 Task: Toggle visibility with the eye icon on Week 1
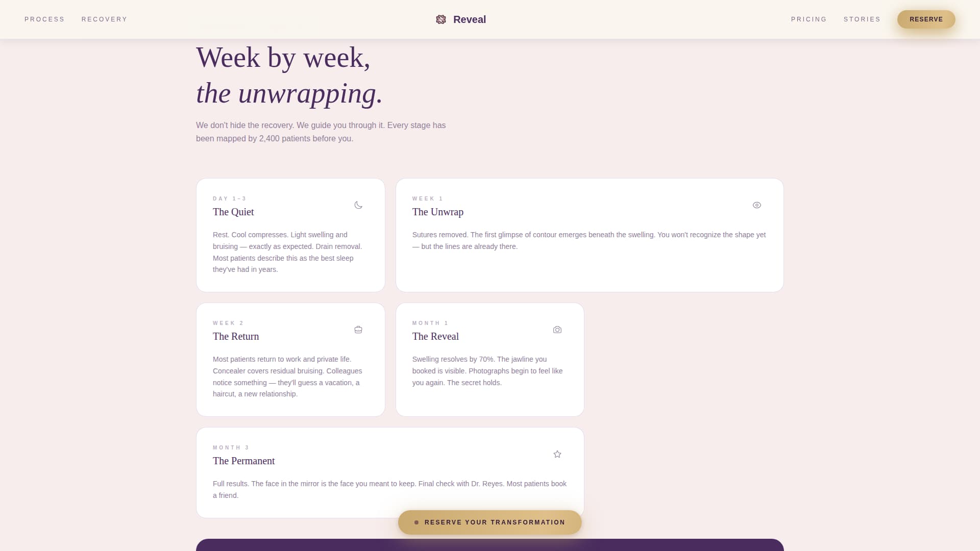756,205
